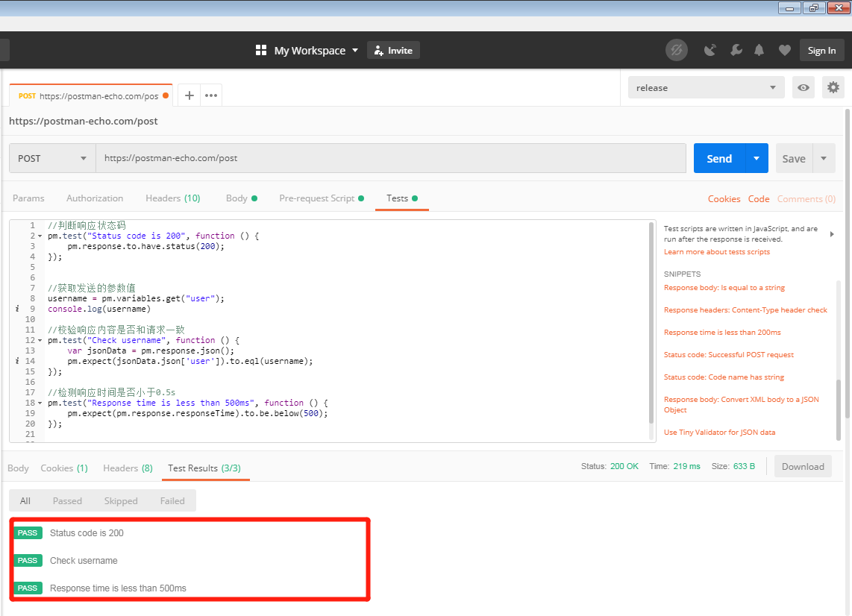Insert snippet Response body: Is equal to a string
Image resolution: width=852 pixels, height=616 pixels.
(x=724, y=287)
